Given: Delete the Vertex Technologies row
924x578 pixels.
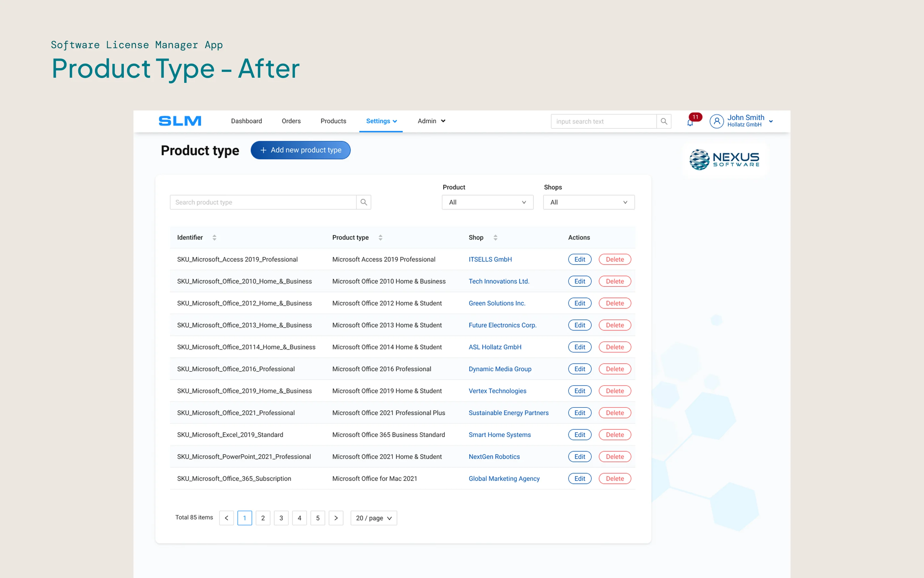Looking at the screenshot, I should 615,391.
